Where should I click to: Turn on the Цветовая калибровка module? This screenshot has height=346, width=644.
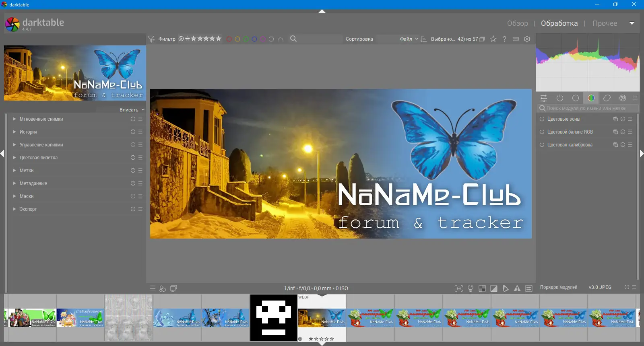click(542, 145)
